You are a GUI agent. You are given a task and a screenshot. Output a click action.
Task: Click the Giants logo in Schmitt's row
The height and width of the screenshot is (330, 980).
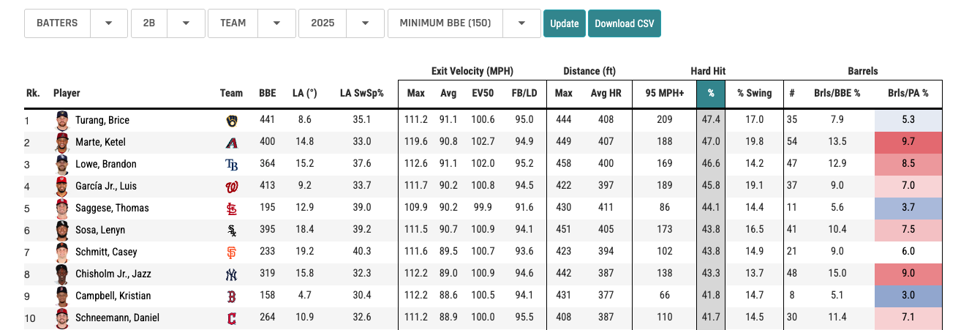pyautogui.click(x=232, y=252)
